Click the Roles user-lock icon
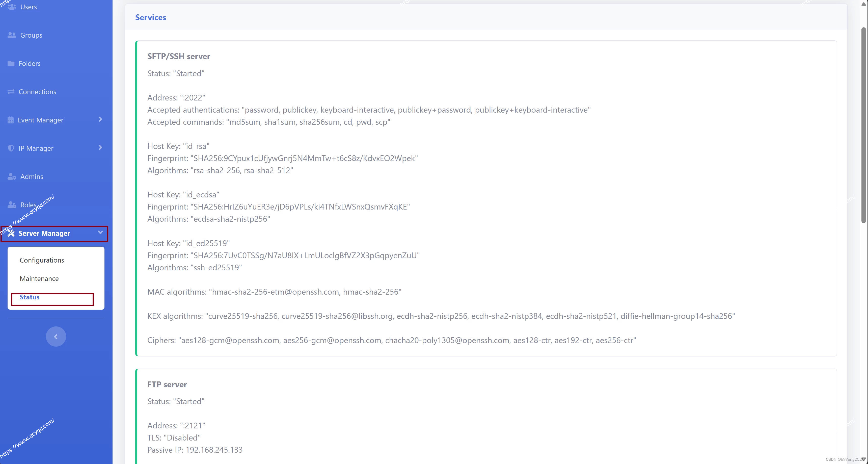 point(12,205)
